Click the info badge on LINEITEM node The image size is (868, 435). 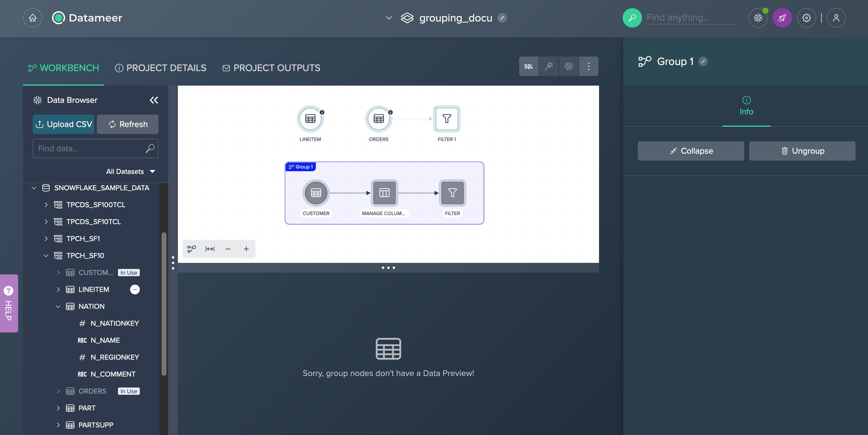pos(322,112)
